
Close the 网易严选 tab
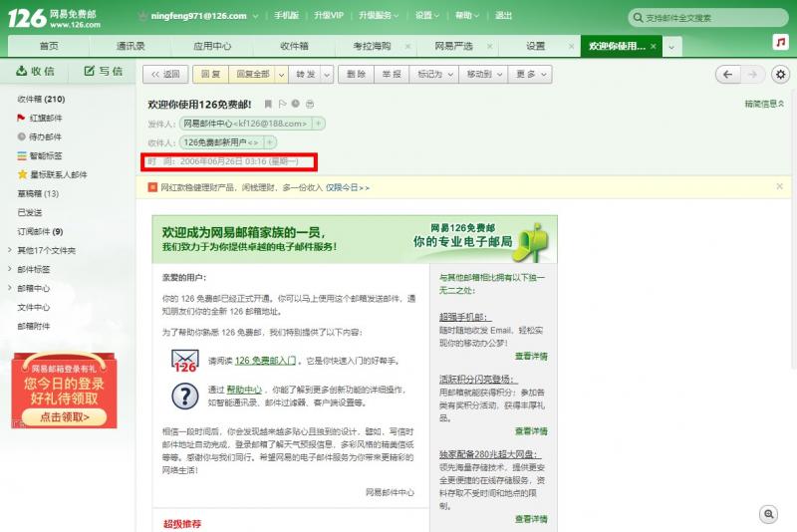[489, 46]
